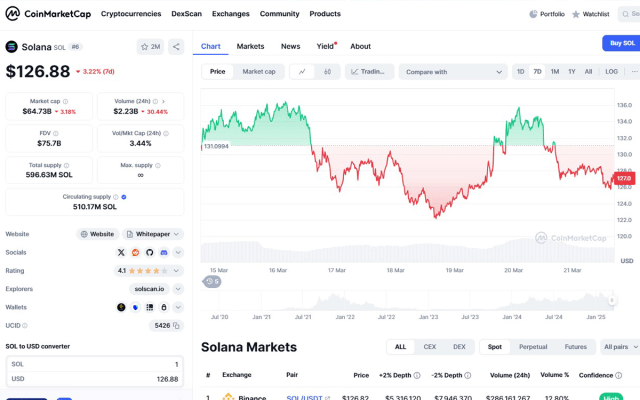This screenshot has height=400, width=640.
Task: Open the Exchanges menu in navbar
Action: pyautogui.click(x=231, y=14)
